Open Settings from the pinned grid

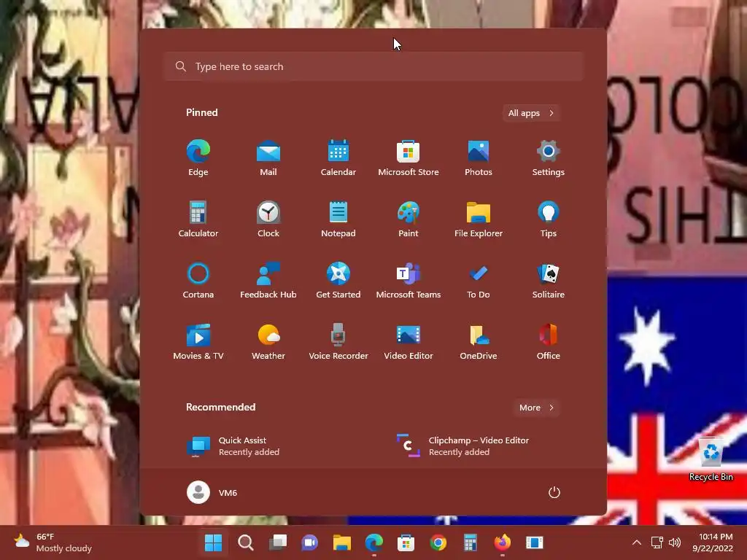click(549, 158)
